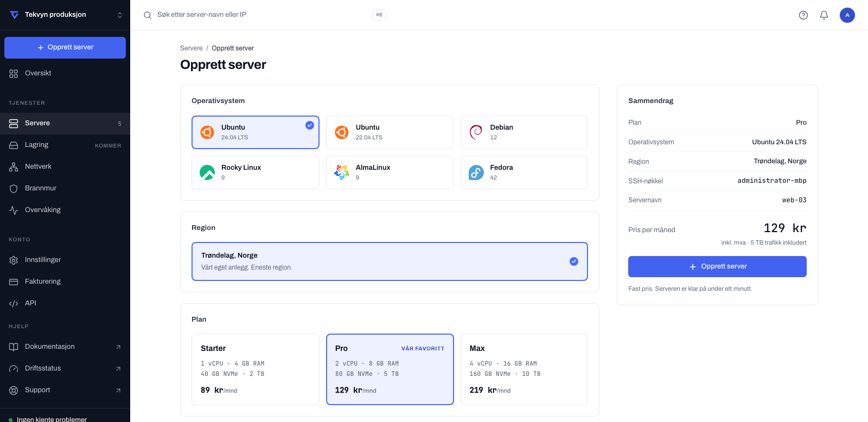Screen dimensions: 868x422
Task: Click the "administrator-mbp" SSH key value
Action: click(x=772, y=181)
